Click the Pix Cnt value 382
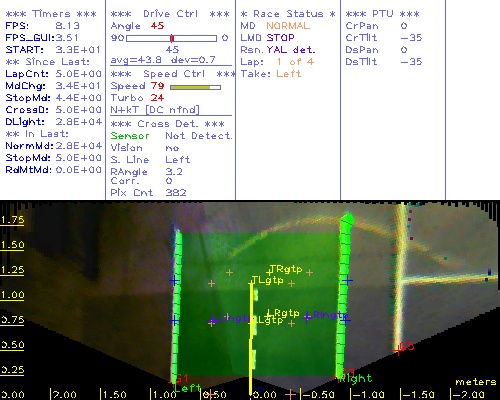Image resolution: width=500 pixels, height=400 pixels. click(x=176, y=193)
